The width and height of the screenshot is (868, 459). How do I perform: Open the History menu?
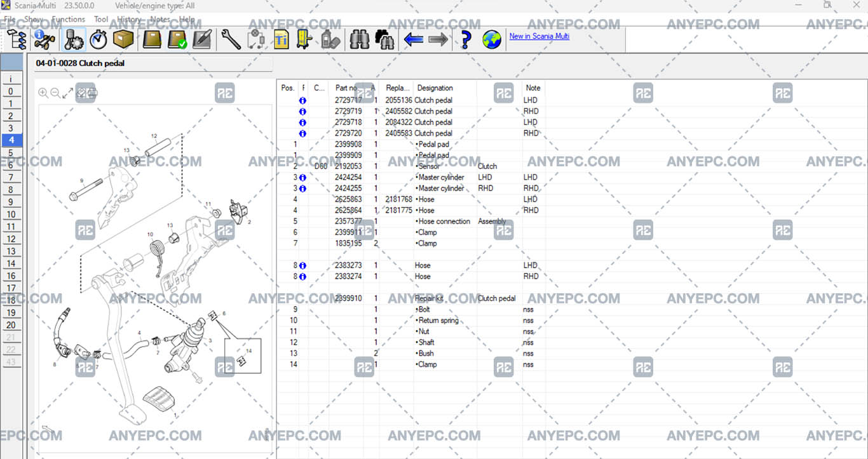click(x=129, y=19)
